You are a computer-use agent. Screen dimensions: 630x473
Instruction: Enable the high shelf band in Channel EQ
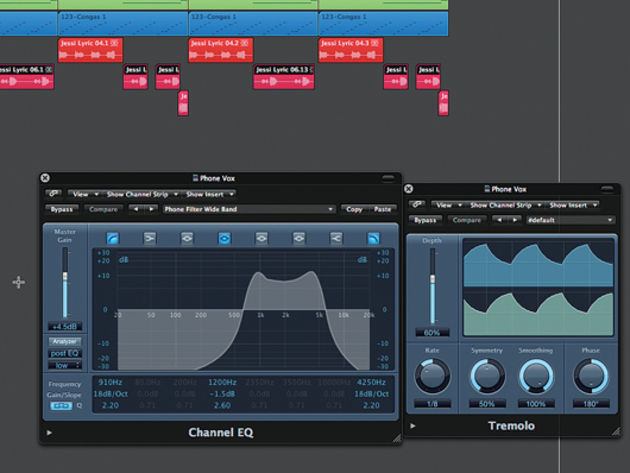point(336,239)
